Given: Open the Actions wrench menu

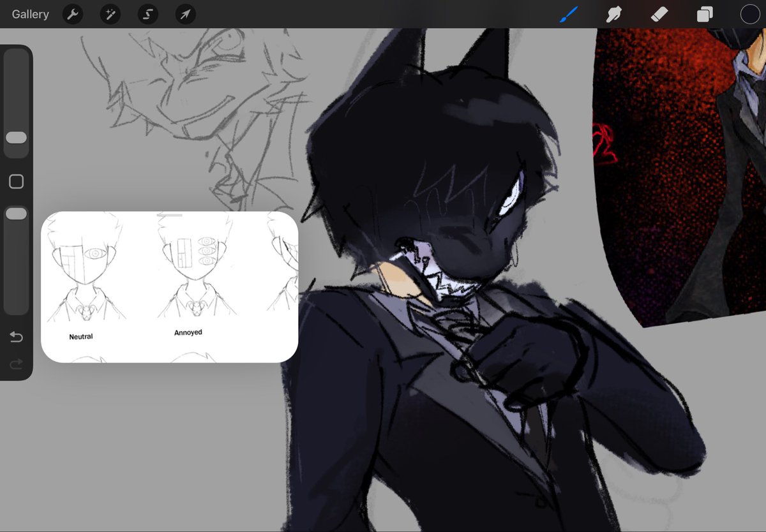Looking at the screenshot, I should [x=71, y=14].
